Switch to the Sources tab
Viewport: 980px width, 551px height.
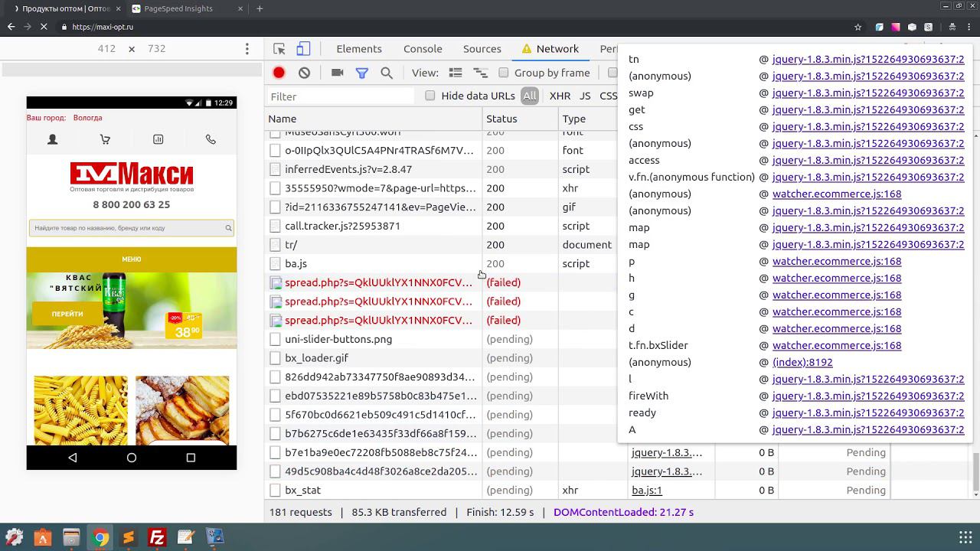click(482, 49)
